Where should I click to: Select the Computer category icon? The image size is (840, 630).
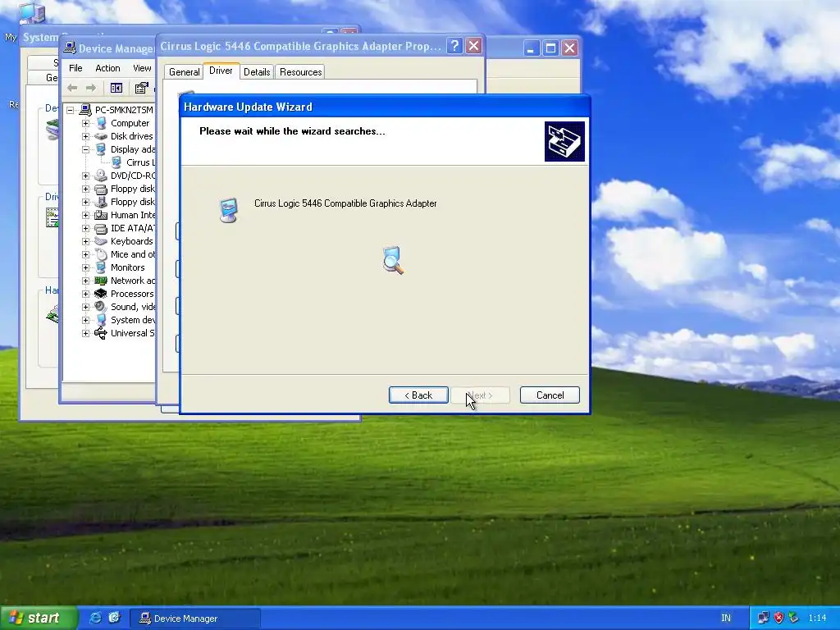pyautogui.click(x=101, y=123)
